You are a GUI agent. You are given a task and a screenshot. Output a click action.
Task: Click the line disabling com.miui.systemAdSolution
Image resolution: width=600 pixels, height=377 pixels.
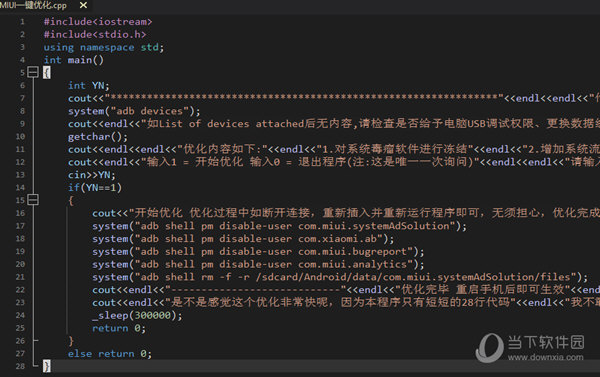[x=279, y=226]
